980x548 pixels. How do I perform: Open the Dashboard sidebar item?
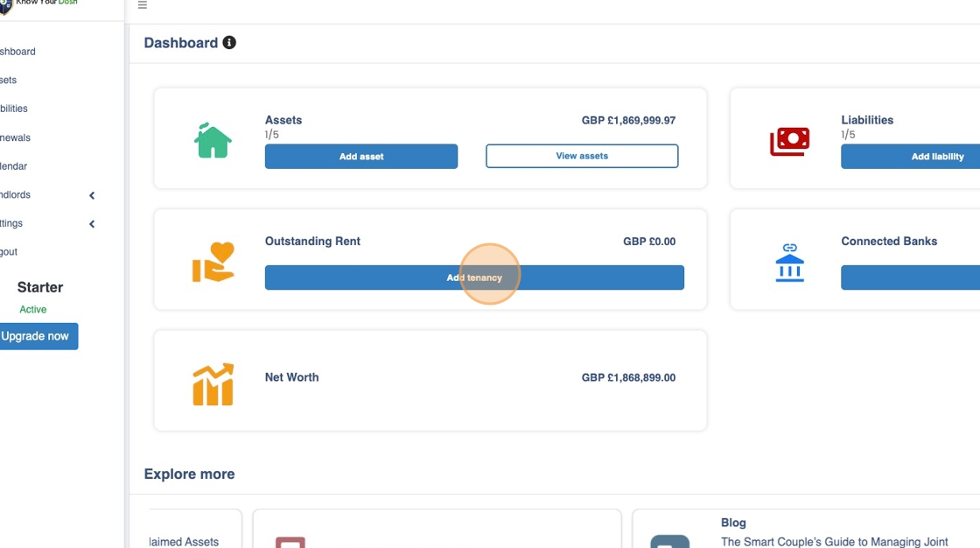point(17,52)
